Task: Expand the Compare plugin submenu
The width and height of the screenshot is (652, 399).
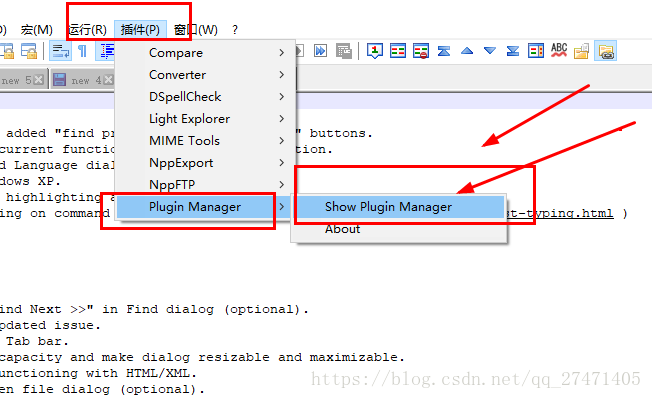Action: point(205,53)
